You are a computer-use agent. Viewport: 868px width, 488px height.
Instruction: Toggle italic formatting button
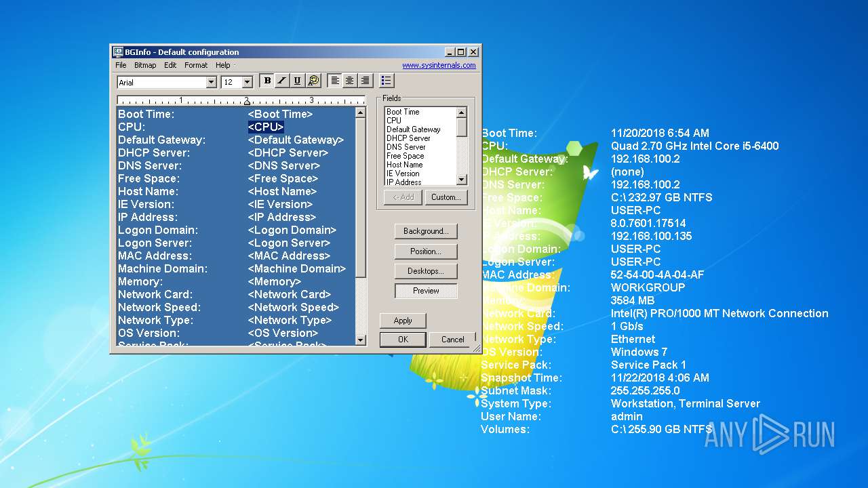tap(282, 81)
